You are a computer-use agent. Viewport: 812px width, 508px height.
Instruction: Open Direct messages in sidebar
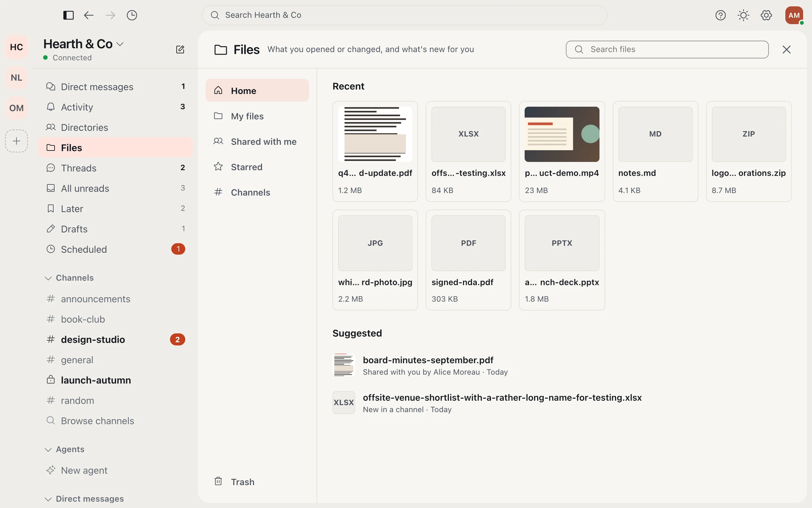click(115, 87)
